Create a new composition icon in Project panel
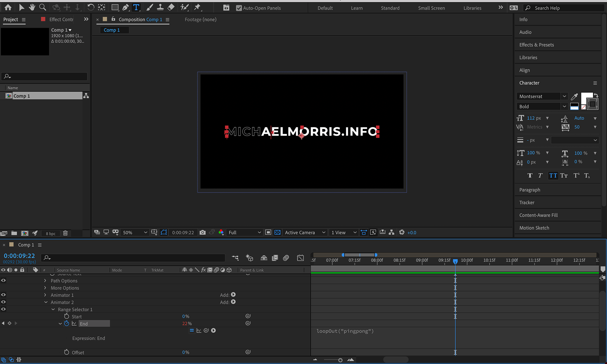The width and height of the screenshot is (607, 364). point(25,233)
